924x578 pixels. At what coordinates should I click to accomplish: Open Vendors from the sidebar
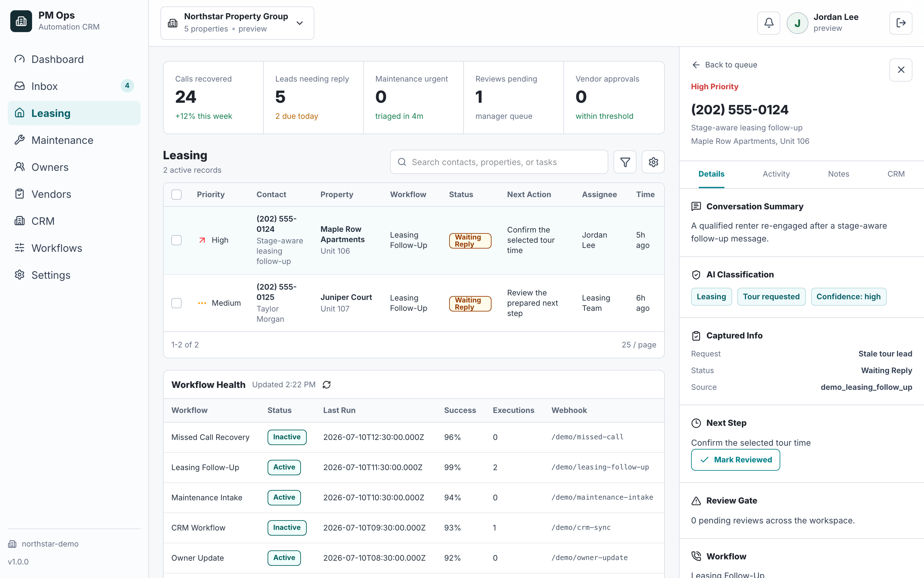[74, 194]
